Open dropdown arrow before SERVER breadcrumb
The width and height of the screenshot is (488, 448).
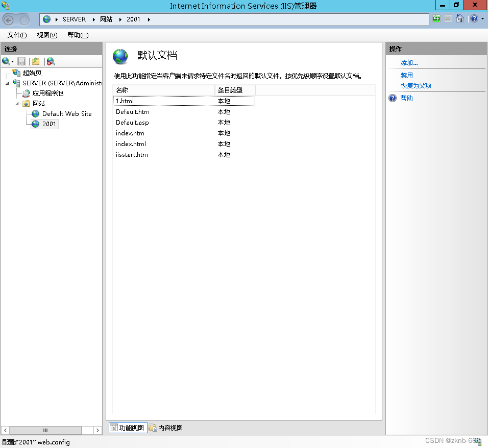(x=56, y=19)
